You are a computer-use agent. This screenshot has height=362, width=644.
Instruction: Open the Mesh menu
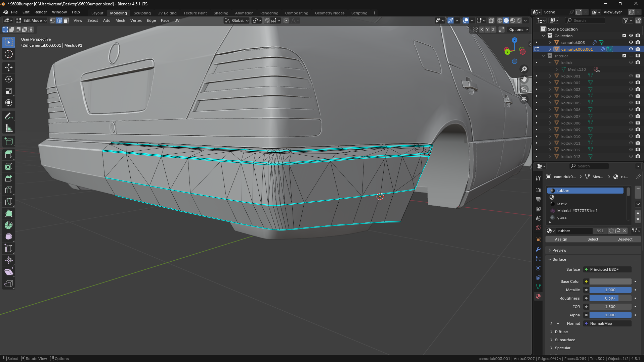[x=120, y=20]
